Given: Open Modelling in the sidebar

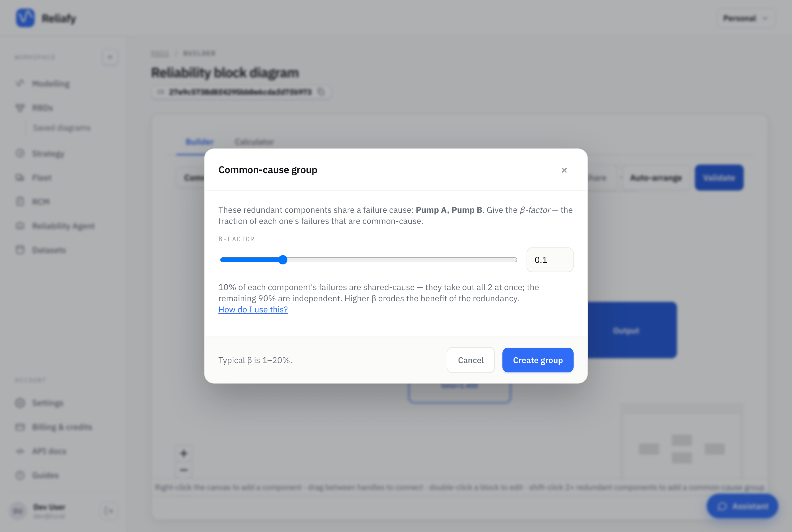Looking at the screenshot, I should pyautogui.click(x=50, y=84).
